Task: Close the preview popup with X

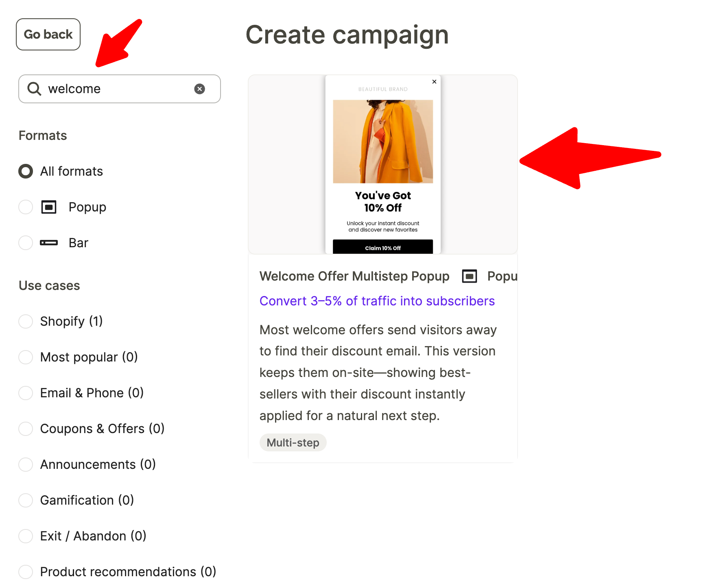Action: (434, 82)
